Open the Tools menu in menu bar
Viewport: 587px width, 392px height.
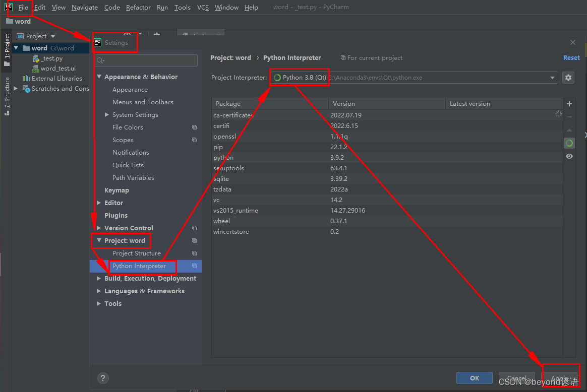tap(183, 7)
